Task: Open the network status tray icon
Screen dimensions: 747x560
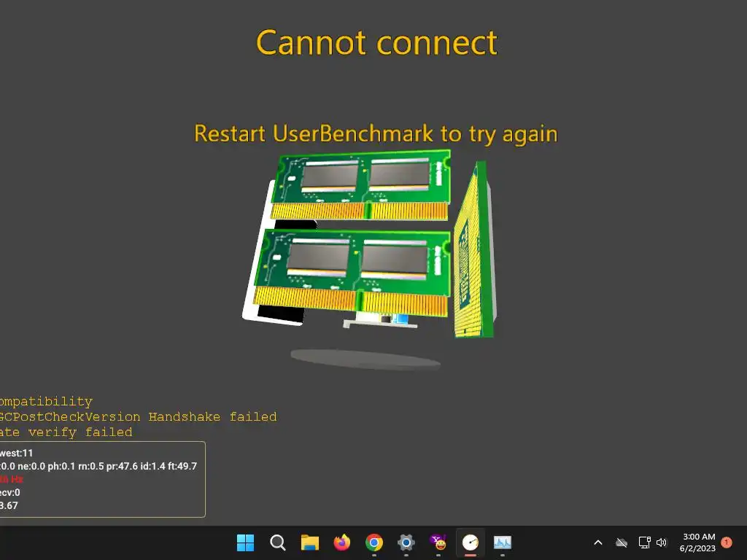Action: (x=644, y=542)
